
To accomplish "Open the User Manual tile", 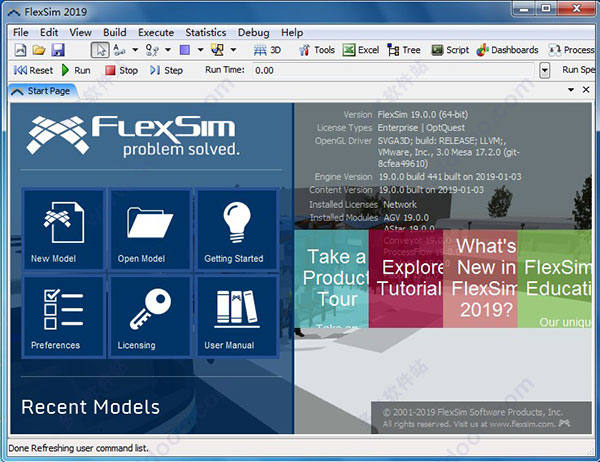I will point(237,317).
